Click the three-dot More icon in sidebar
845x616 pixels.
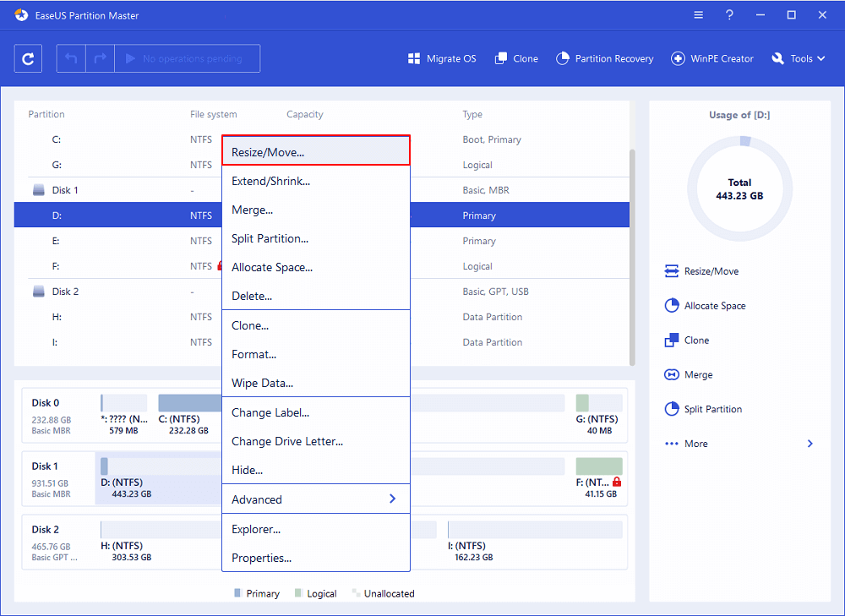[x=672, y=444]
